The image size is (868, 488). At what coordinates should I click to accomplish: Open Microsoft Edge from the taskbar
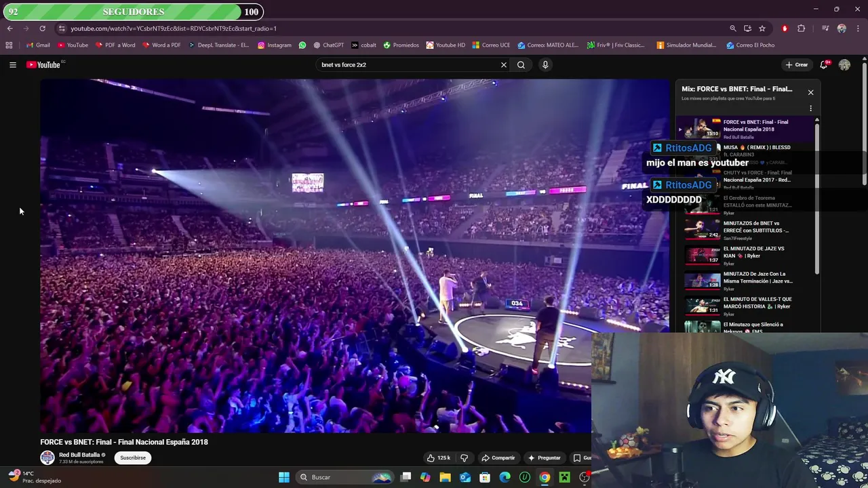(x=505, y=477)
